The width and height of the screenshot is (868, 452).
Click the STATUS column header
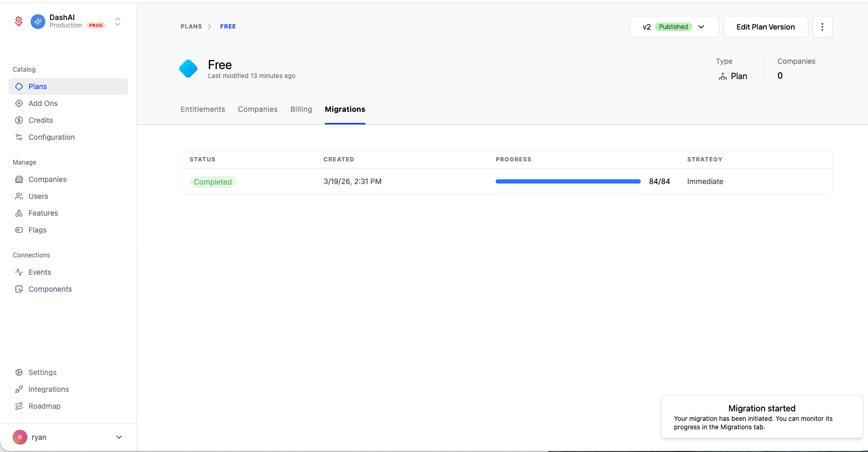tap(202, 159)
